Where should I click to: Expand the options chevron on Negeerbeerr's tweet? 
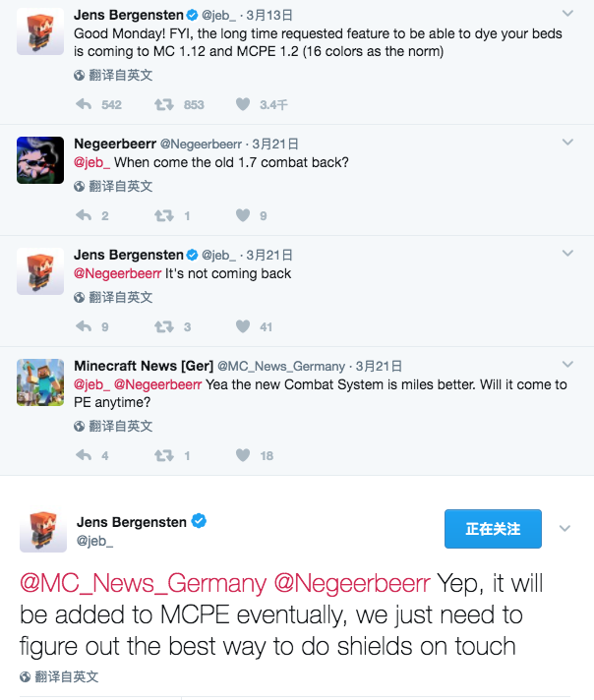point(567,142)
